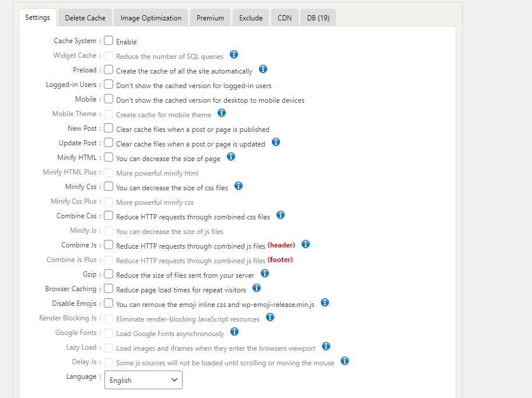Click the red (footer) label text
The width and height of the screenshot is (532, 398).
click(280, 260)
